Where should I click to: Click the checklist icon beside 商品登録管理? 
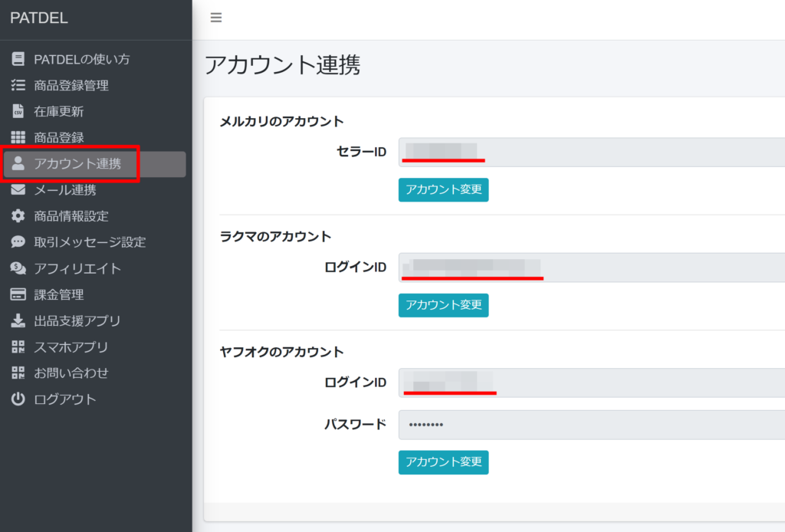[x=18, y=85]
